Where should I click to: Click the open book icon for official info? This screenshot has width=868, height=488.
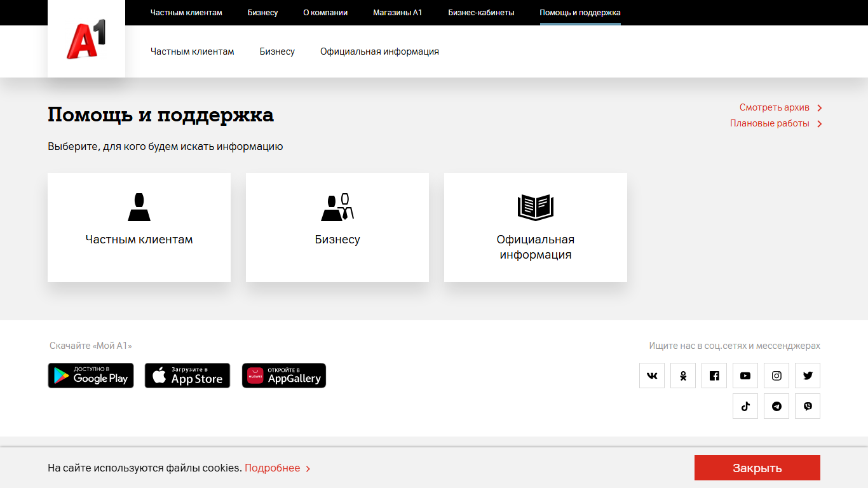536,207
